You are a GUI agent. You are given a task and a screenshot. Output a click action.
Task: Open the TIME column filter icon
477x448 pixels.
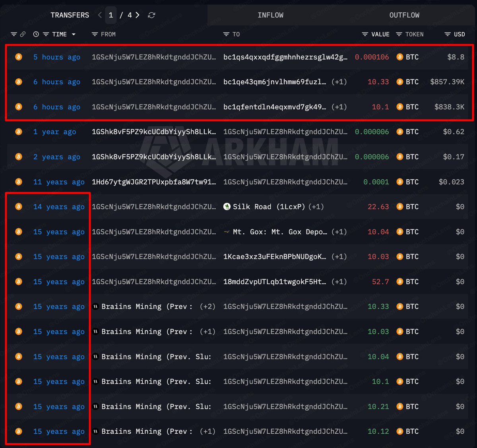click(x=46, y=34)
